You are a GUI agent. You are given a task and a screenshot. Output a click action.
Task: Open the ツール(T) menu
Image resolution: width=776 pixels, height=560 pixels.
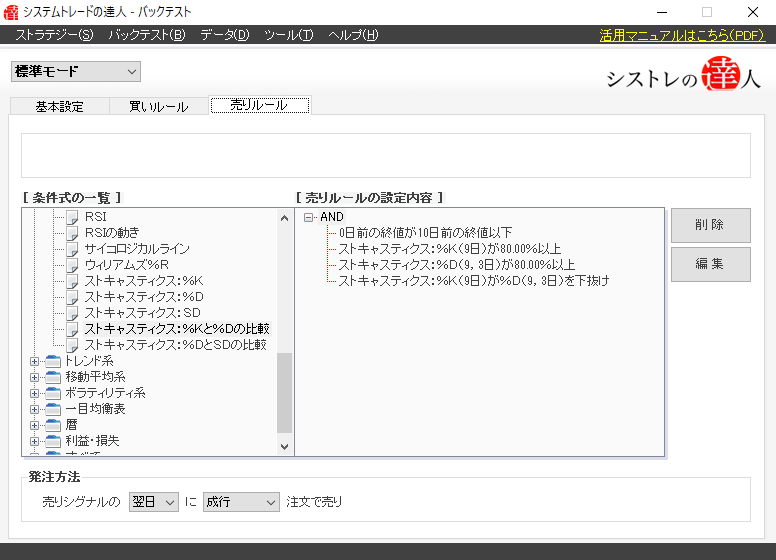click(x=289, y=35)
